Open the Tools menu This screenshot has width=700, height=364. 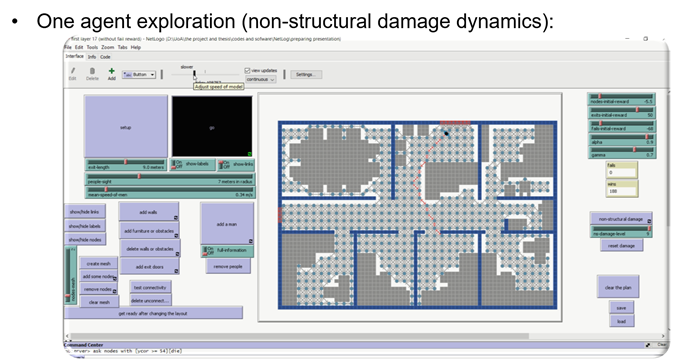coord(92,47)
